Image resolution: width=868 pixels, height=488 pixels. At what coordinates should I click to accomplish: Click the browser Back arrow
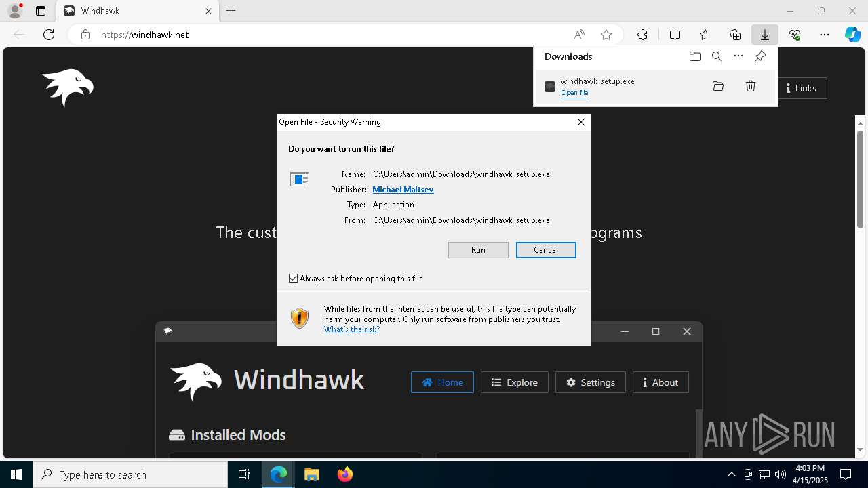(x=19, y=35)
